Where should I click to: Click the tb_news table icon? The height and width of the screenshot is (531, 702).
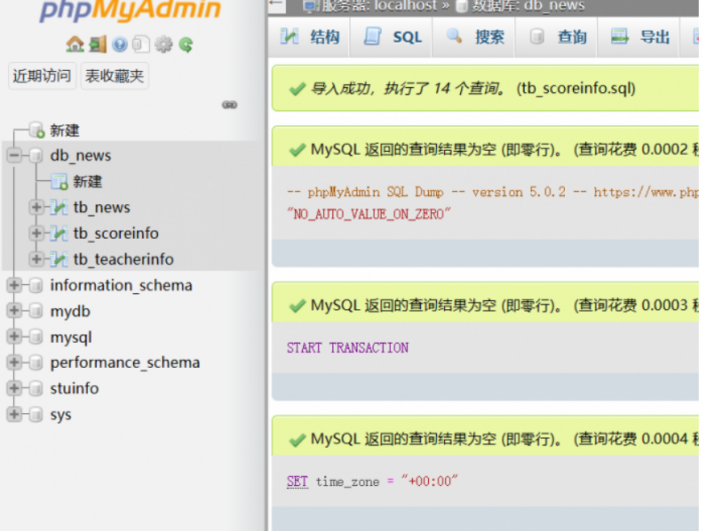pyautogui.click(x=59, y=207)
